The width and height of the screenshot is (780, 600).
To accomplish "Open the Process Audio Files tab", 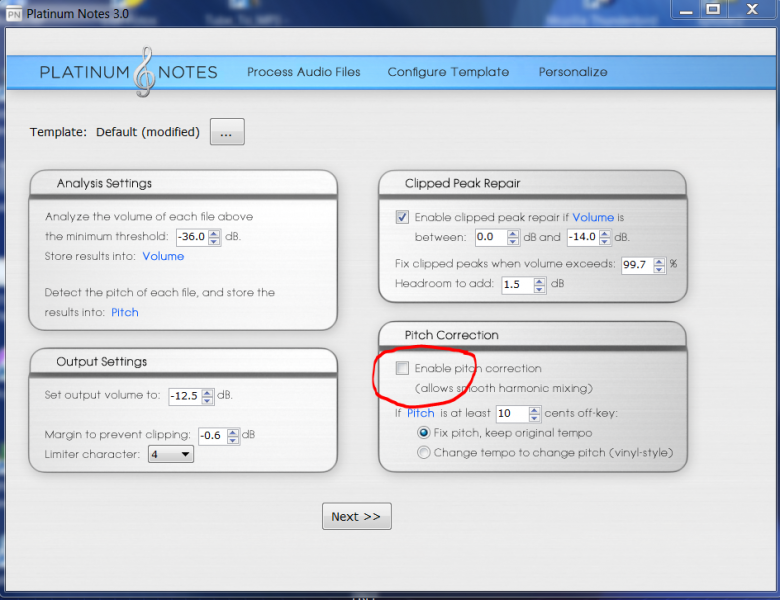I will click(x=303, y=72).
